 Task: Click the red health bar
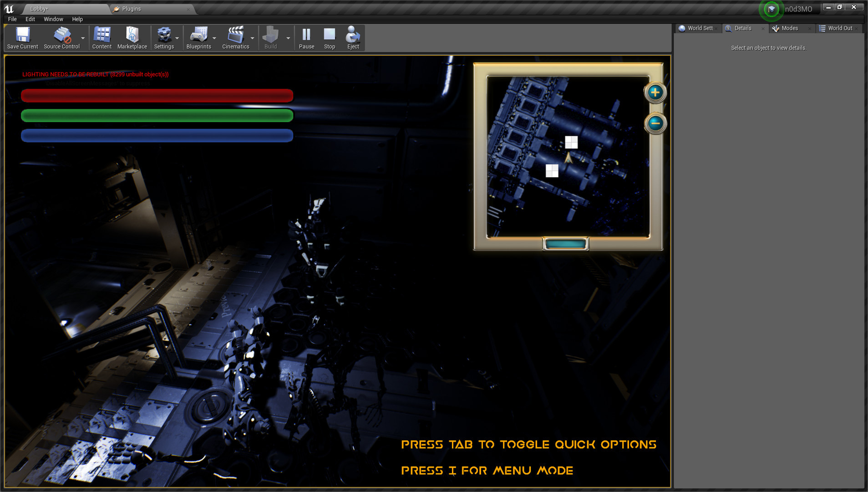[x=157, y=96]
